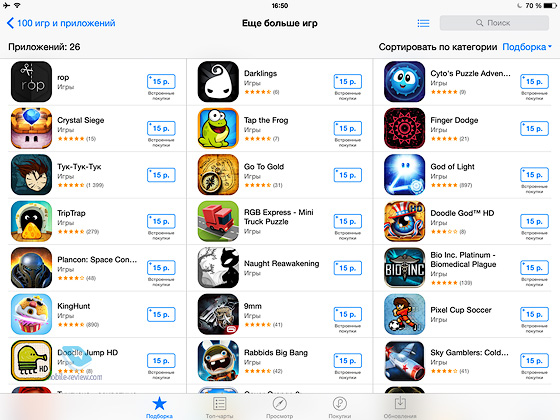560x420 pixels.
Task: Open the Finger Dodge app icon
Action: click(x=404, y=128)
